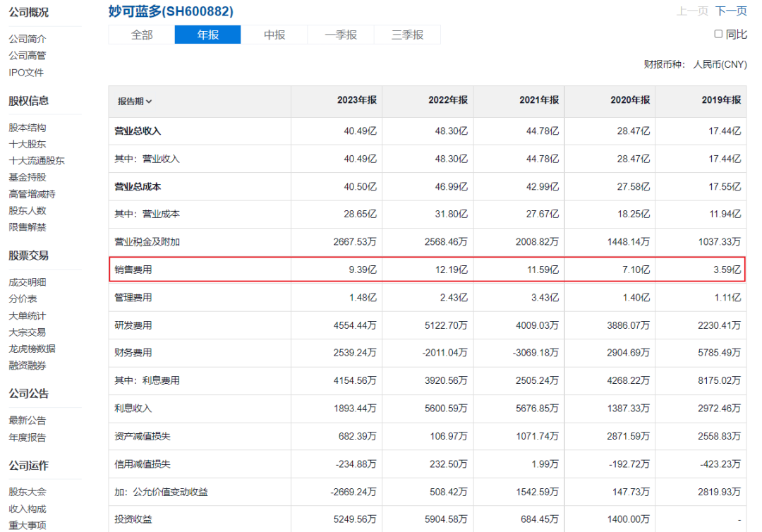Open 高管增减持 sidebar link
The height and width of the screenshot is (532, 762).
coord(32,194)
